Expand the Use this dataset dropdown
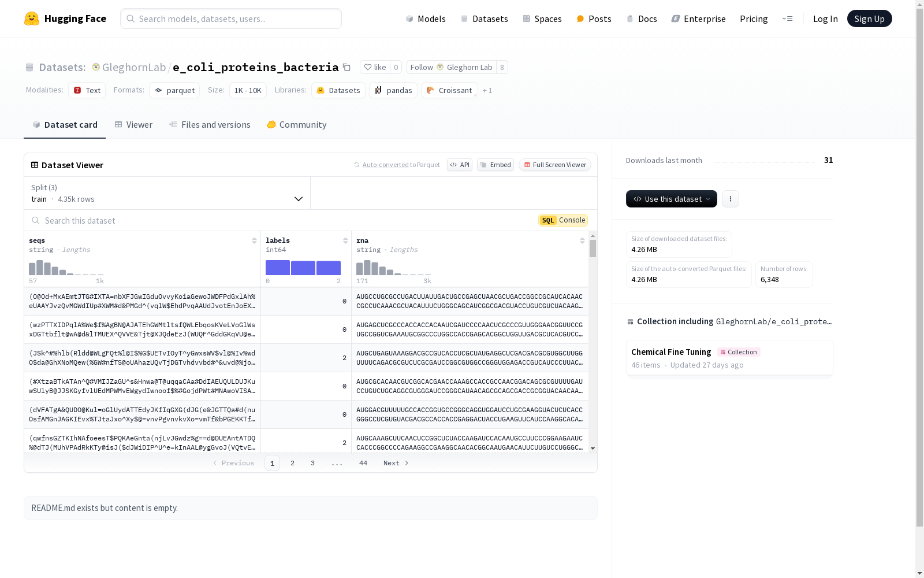 click(x=672, y=199)
